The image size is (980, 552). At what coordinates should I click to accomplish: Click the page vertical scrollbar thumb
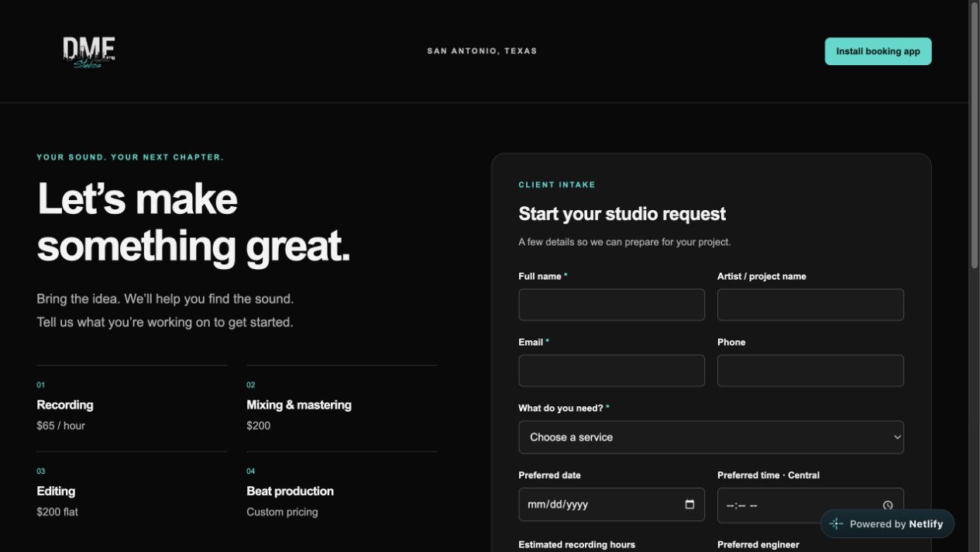tap(975, 136)
